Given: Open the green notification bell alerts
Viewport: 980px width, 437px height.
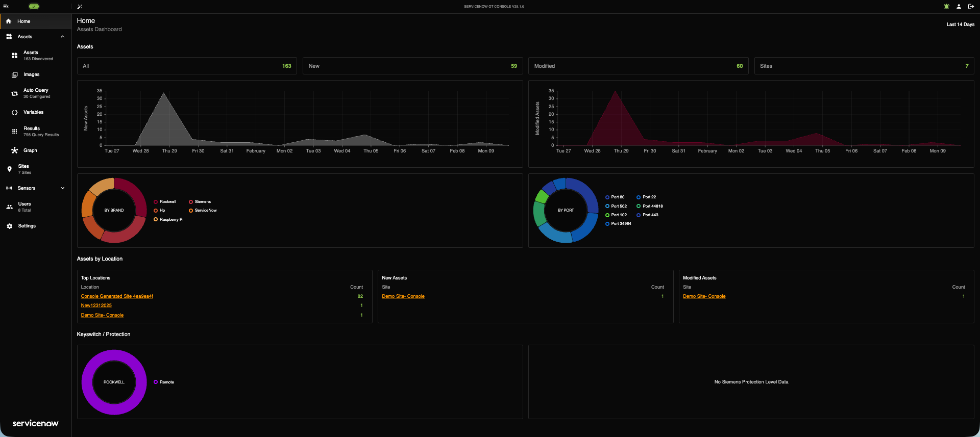Looking at the screenshot, I should [x=946, y=7].
